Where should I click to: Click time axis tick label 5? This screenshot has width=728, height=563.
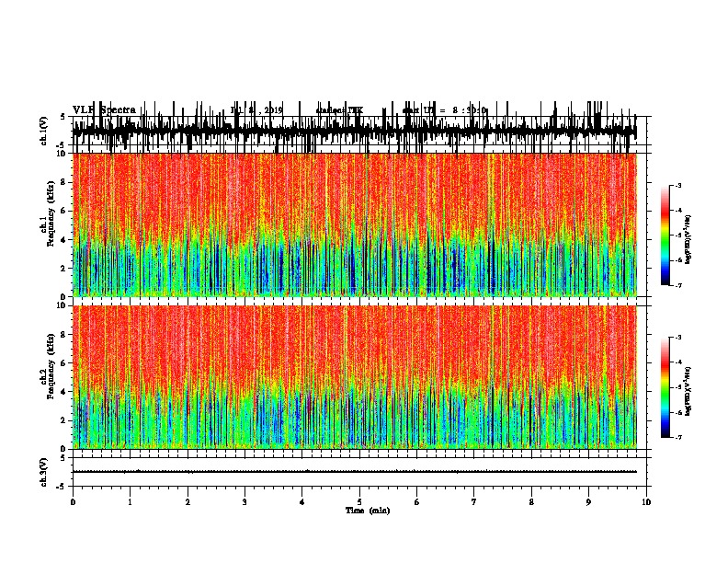pyautogui.click(x=359, y=502)
